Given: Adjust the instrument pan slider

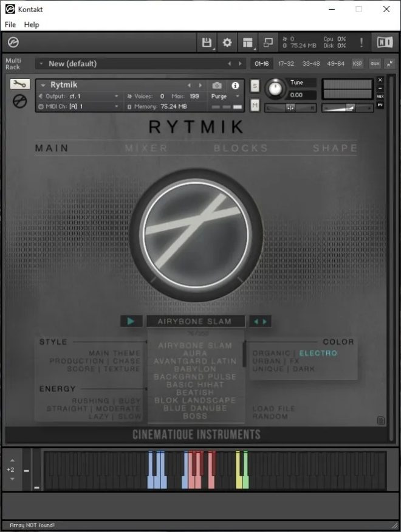Looking at the screenshot, I should (x=290, y=108).
